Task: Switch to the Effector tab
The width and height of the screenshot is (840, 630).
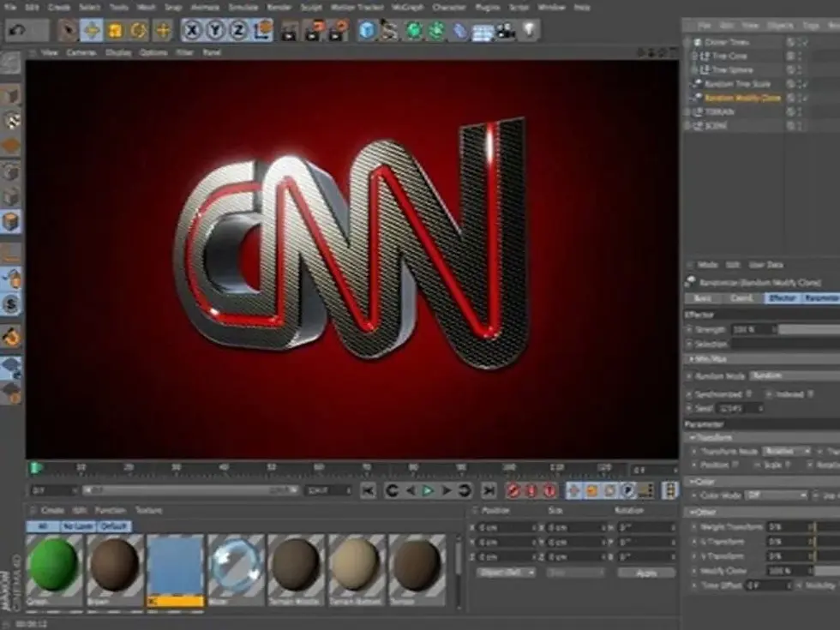Action: pos(780,298)
